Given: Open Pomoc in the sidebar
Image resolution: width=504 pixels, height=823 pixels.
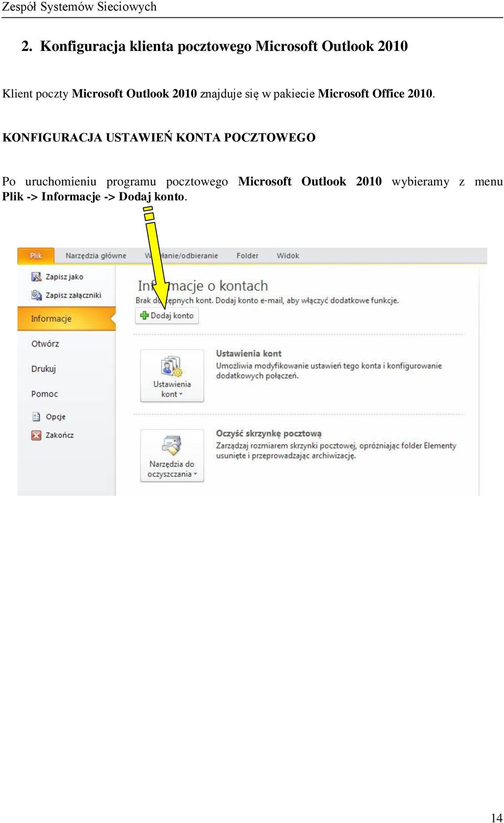Looking at the screenshot, I should pyautogui.click(x=45, y=394).
